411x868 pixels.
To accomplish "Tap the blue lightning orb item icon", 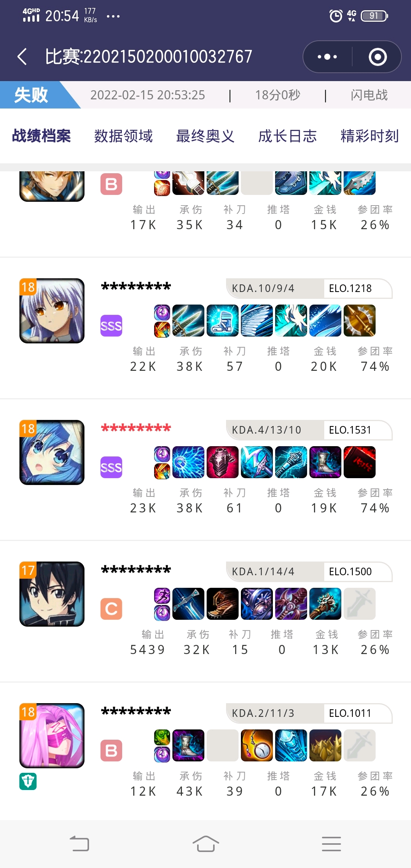I will click(x=188, y=462).
